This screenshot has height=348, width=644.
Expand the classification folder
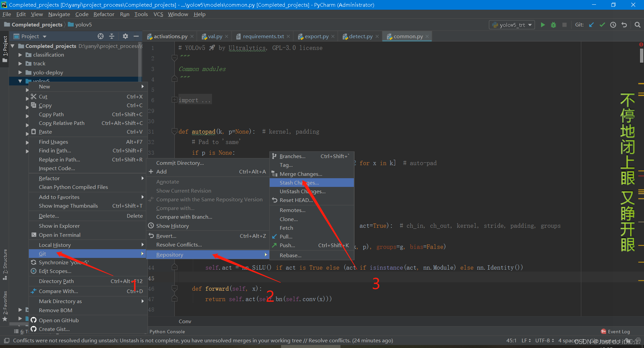[20, 55]
